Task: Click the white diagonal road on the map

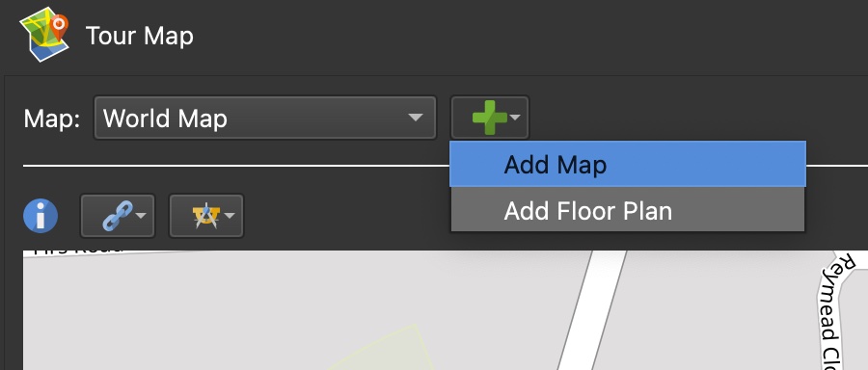Action: (x=590, y=309)
